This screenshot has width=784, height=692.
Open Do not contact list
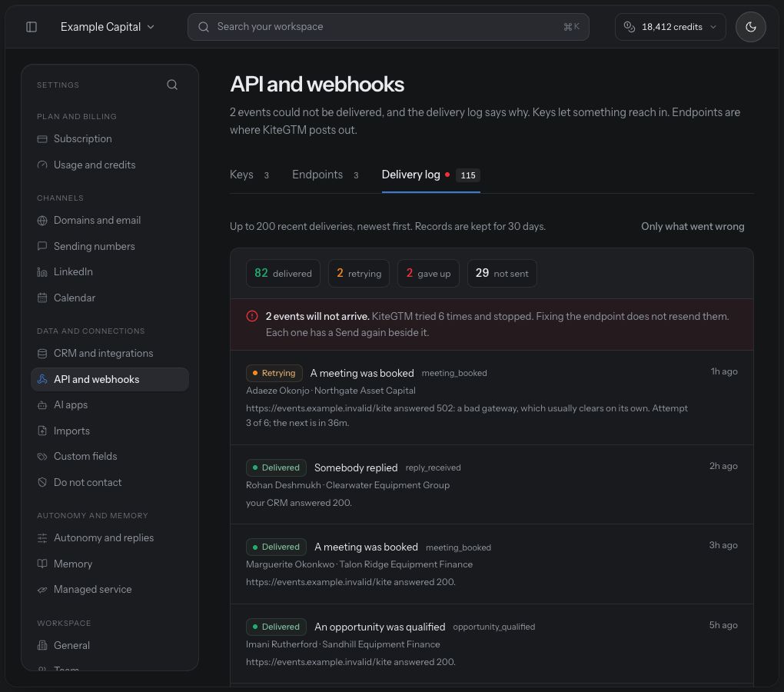pos(110,483)
